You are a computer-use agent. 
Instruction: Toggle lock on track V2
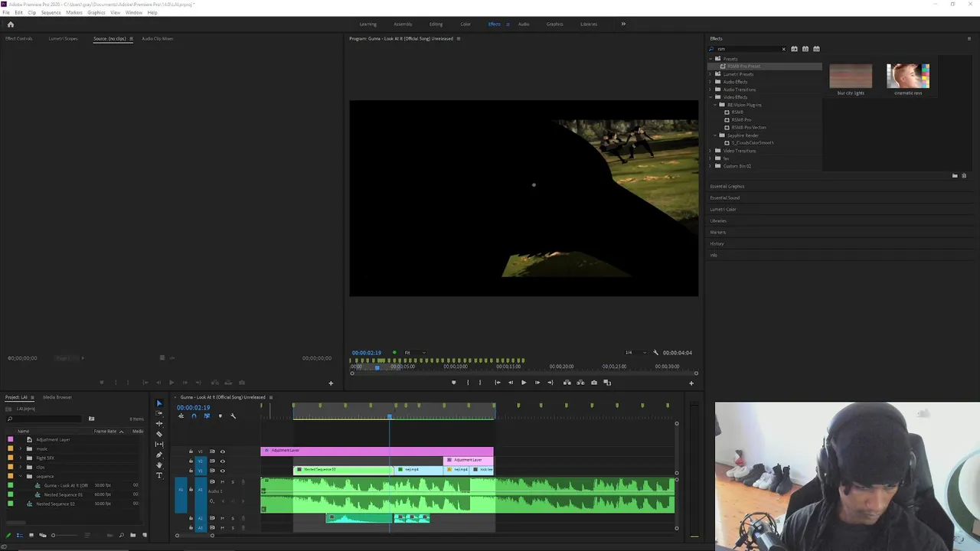pyautogui.click(x=191, y=461)
